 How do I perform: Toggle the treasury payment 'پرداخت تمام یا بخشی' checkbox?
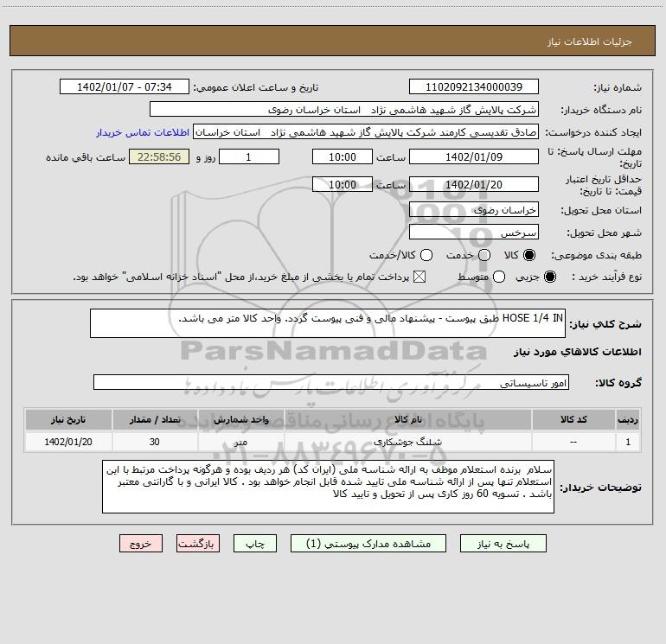click(x=420, y=277)
